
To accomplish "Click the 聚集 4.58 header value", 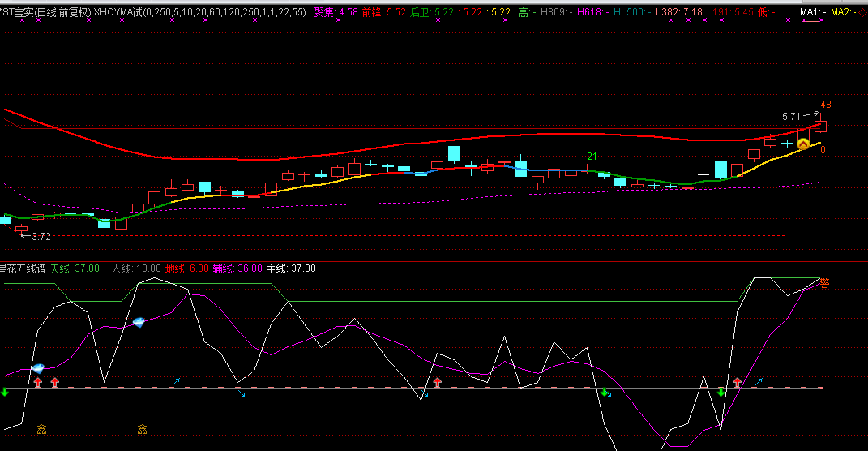I will 336,12.
